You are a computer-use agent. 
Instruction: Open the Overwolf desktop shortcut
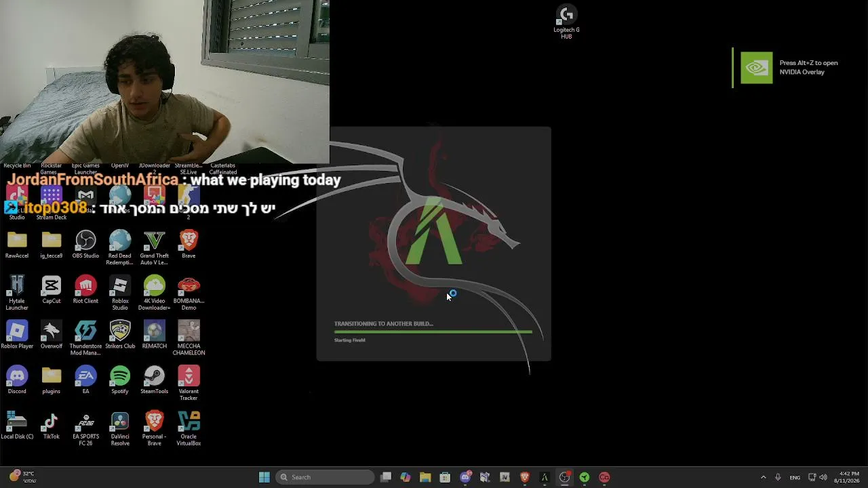52,335
